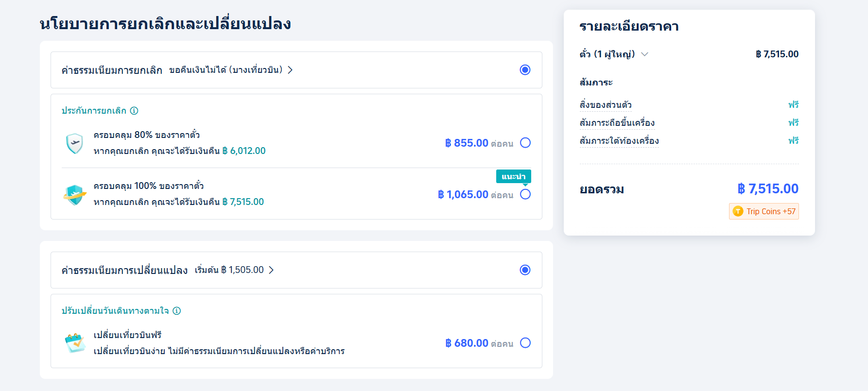Screen dimensions: 868x391
Task: Open info icon next to ปรับเปลี่ยนวันเดินทางตามใจ
Action: [177, 311]
